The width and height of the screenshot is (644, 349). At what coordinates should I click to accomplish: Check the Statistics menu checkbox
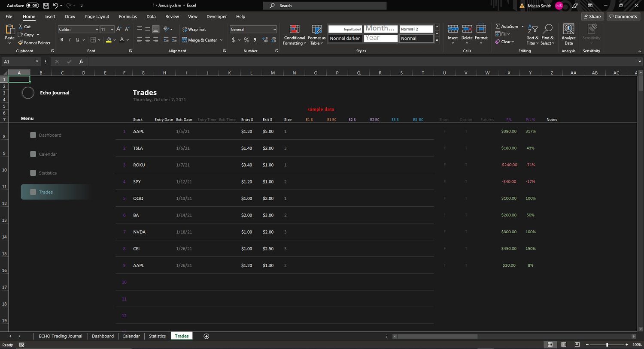33,173
